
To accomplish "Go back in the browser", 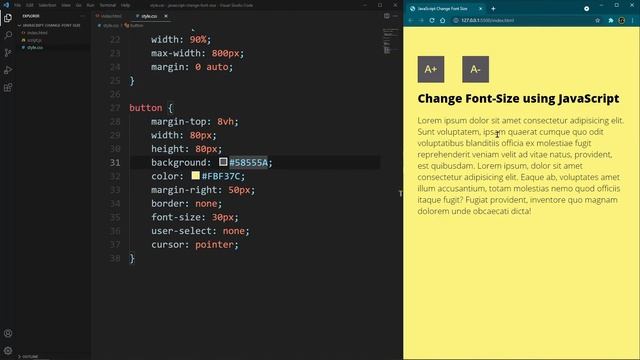I will tap(411, 20).
